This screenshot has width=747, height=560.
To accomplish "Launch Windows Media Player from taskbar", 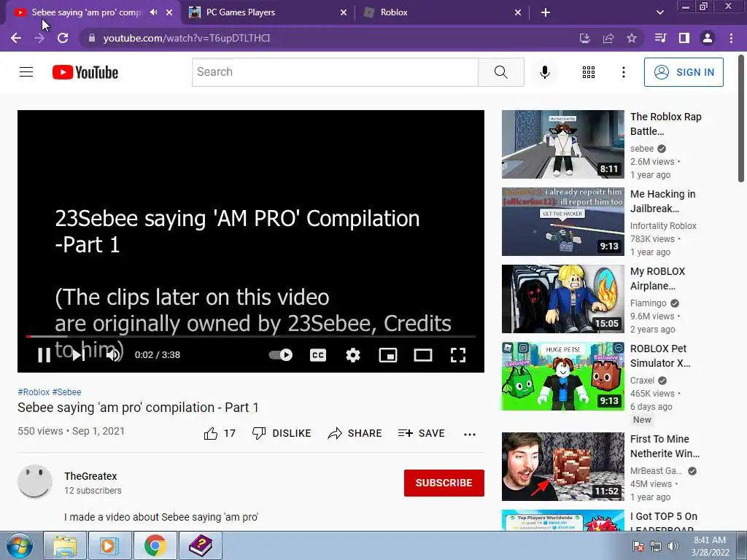I will [109, 545].
